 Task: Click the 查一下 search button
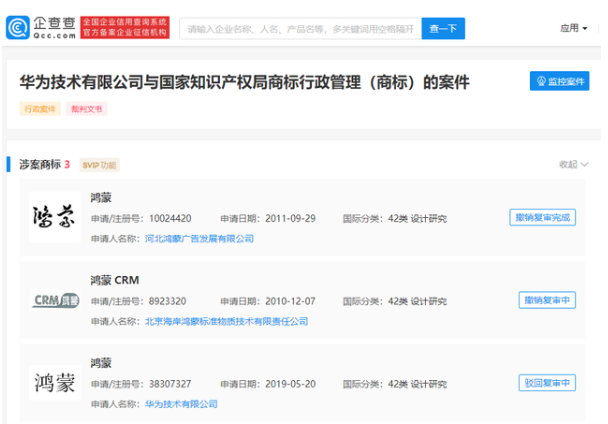click(x=443, y=29)
